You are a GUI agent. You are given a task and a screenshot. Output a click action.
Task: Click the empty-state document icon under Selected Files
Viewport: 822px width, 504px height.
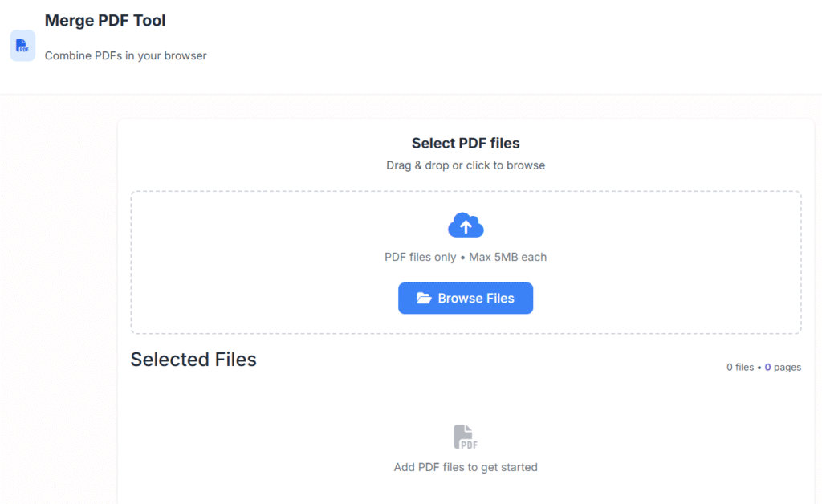coord(466,436)
